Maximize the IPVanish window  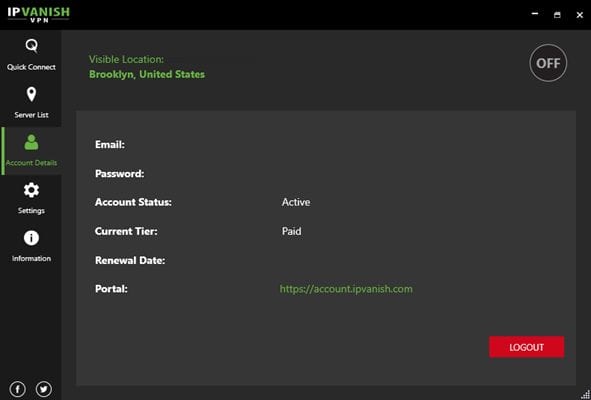pyautogui.click(x=557, y=15)
